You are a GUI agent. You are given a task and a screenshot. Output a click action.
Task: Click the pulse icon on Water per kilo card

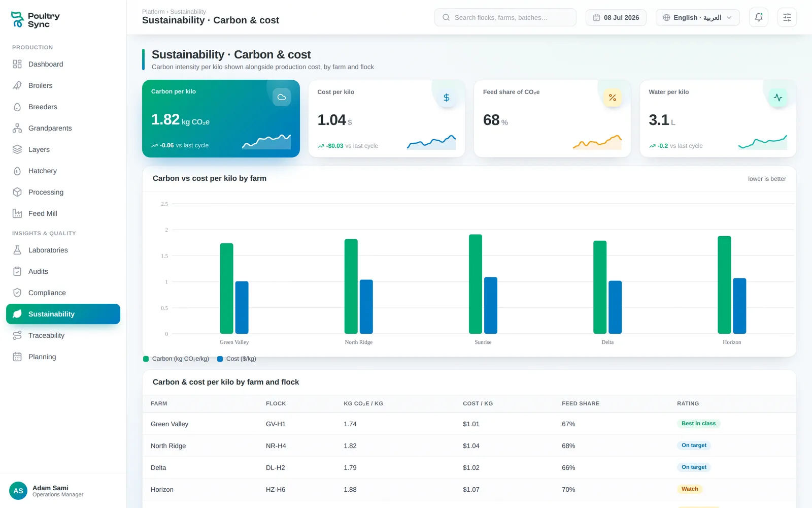point(778,98)
